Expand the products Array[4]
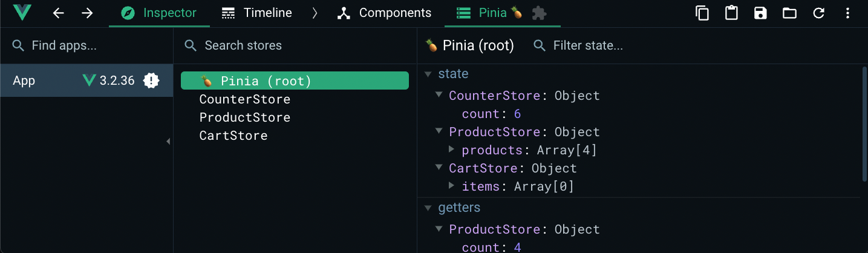The image size is (868, 253). click(x=452, y=149)
